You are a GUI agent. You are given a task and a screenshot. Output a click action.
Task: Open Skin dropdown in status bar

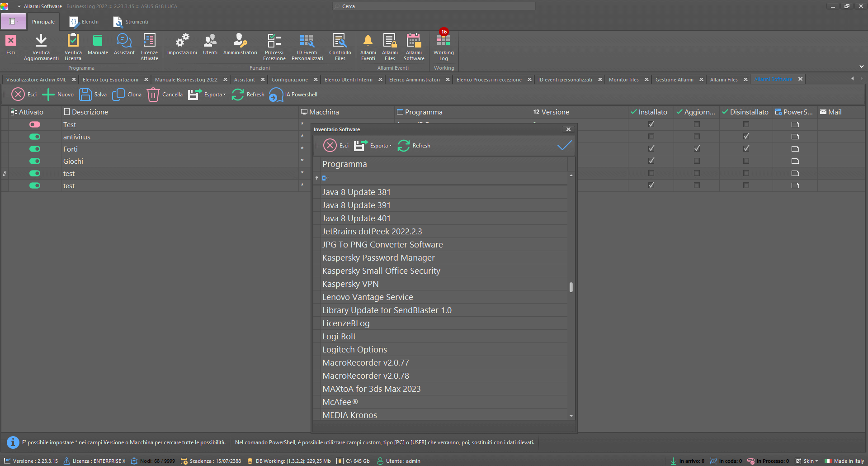coord(807,461)
